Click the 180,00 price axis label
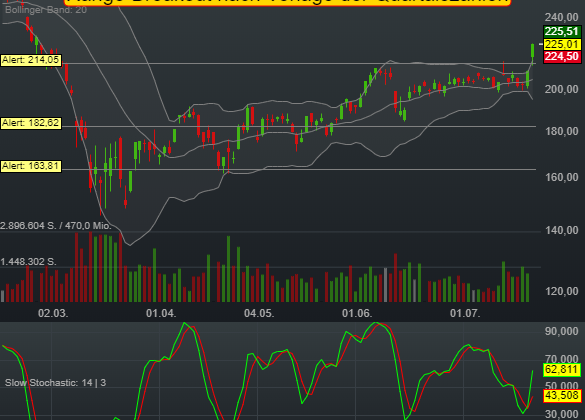585x420 pixels. pyautogui.click(x=561, y=131)
